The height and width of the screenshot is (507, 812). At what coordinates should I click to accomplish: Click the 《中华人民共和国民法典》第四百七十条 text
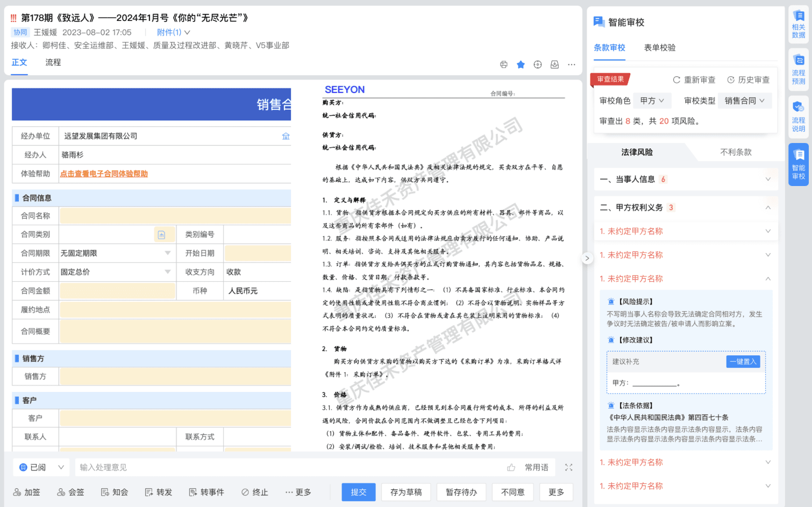pyautogui.click(x=668, y=418)
